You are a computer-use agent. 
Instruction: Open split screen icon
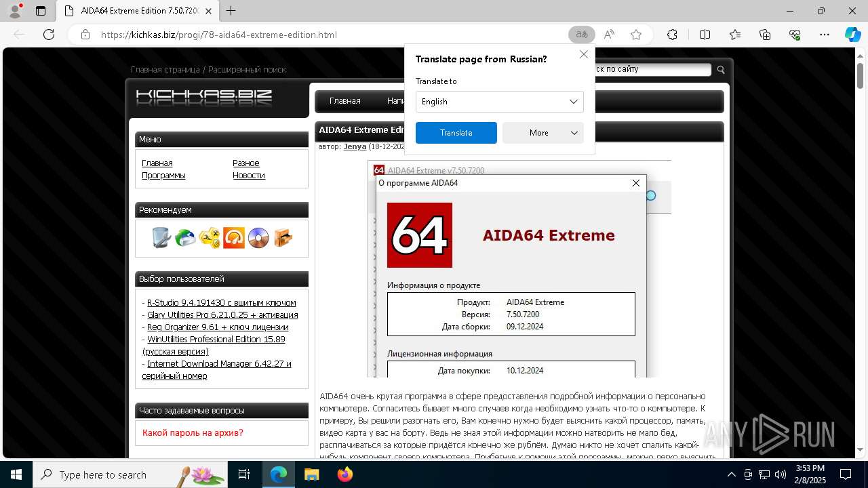705,35
